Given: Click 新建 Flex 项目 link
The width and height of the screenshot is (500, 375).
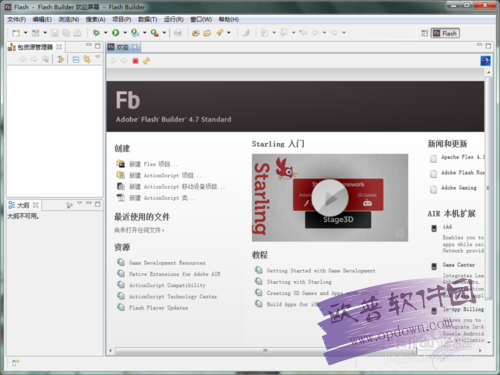Looking at the screenshot, I should click(x=153, y=164).
